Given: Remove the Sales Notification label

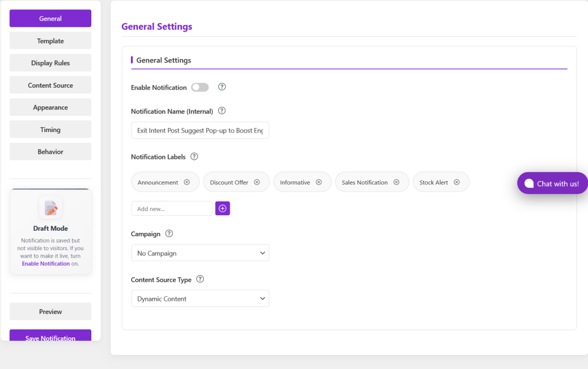Looking at the screenshot, I should point(396,182).
